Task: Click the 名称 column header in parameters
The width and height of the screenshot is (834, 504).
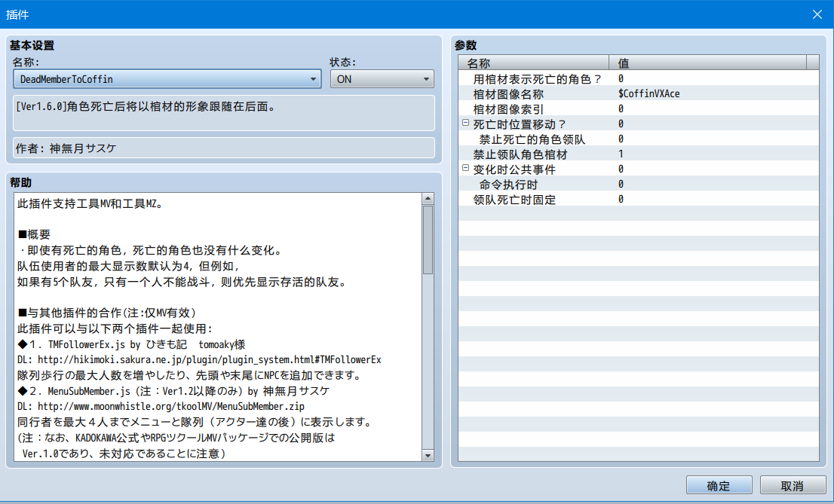Action: (x=533, y=63)
